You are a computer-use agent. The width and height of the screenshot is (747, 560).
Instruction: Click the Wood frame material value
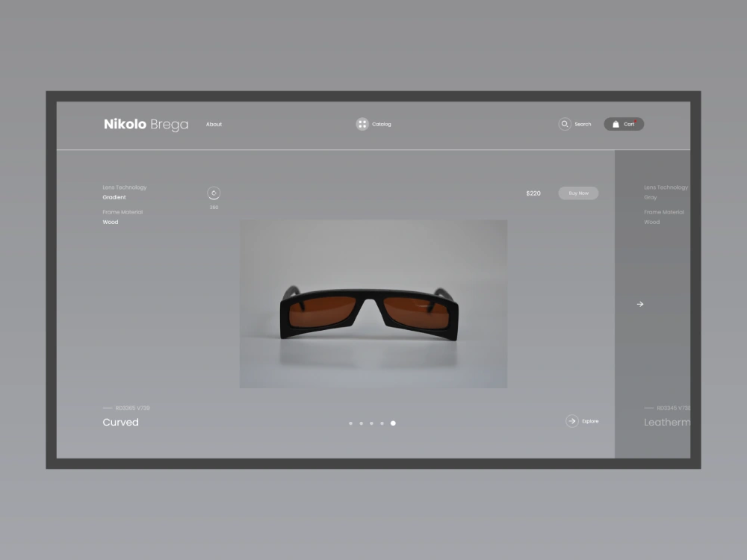tap(111, 222)
